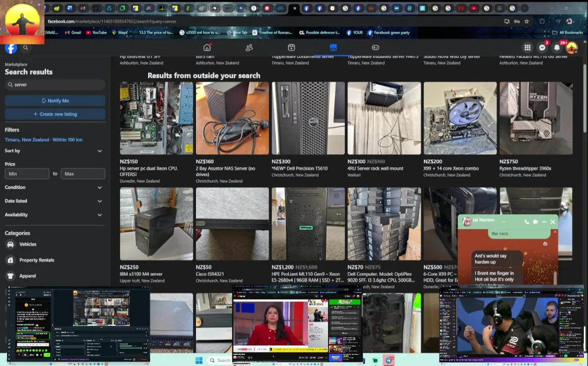Click the Min price field
This screenshot has height=366, width=588.
pos(26,174)
